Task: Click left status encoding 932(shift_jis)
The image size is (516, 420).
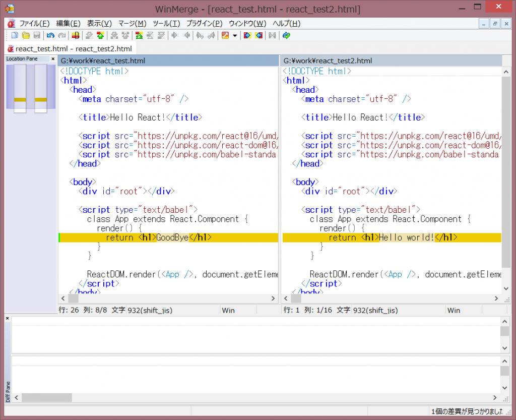Action: pyautogui.click(x=150, y=310)
